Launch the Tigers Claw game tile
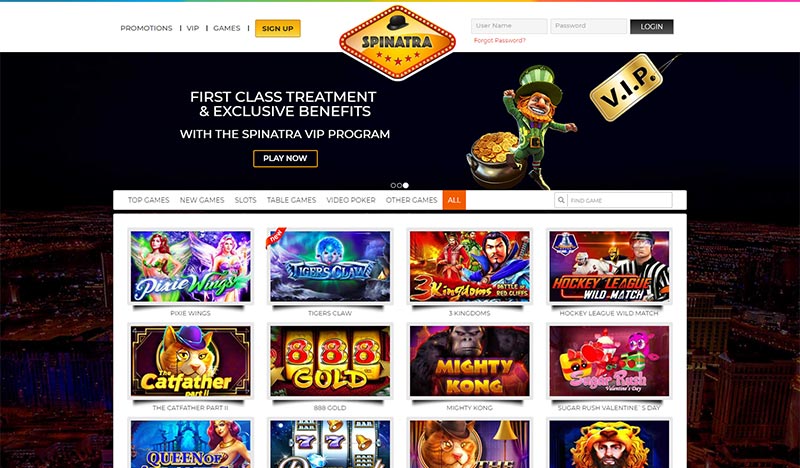This screenshot has height=468, width=800. point(330,266)
